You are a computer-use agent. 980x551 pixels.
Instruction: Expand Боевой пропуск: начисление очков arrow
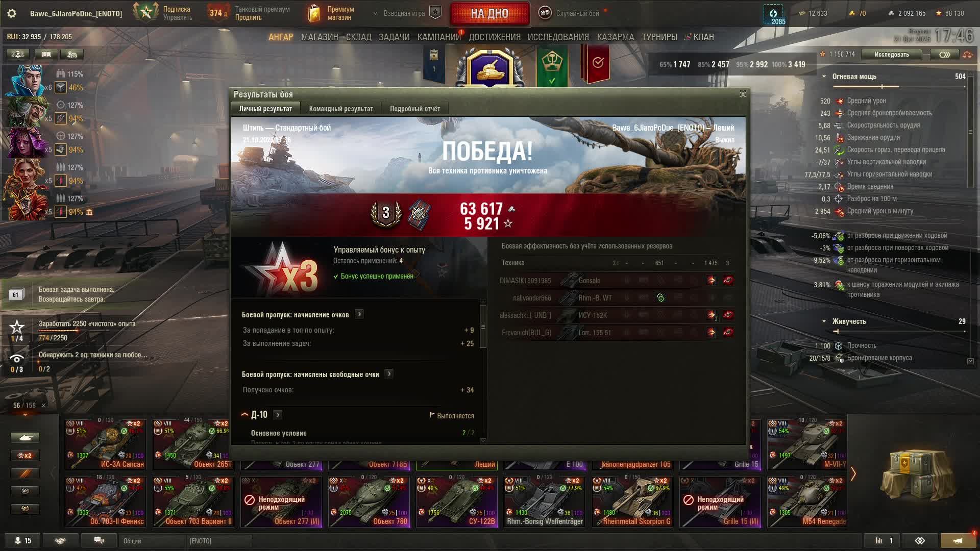(x=359, y=314)
